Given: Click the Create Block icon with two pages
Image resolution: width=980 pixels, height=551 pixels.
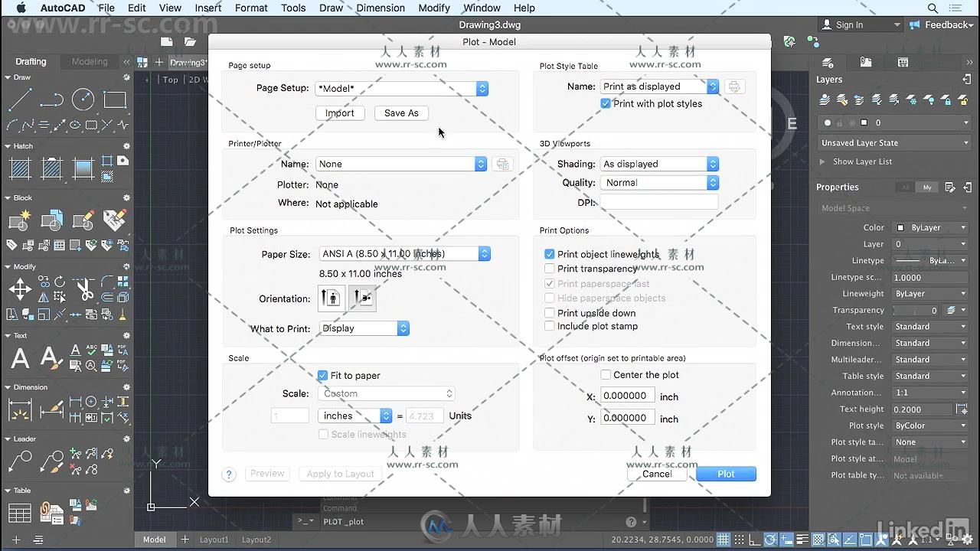Looking at the screenshot, I should tap(51, 220).
